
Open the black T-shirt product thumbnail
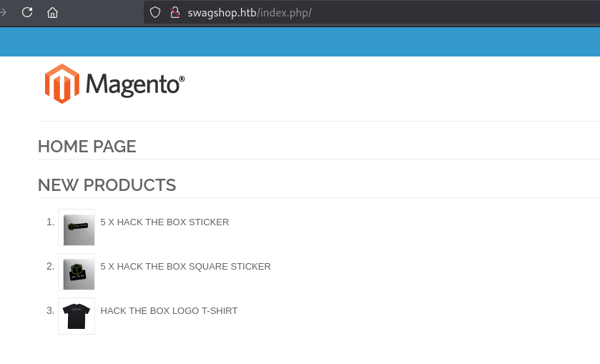coord(77,316)
